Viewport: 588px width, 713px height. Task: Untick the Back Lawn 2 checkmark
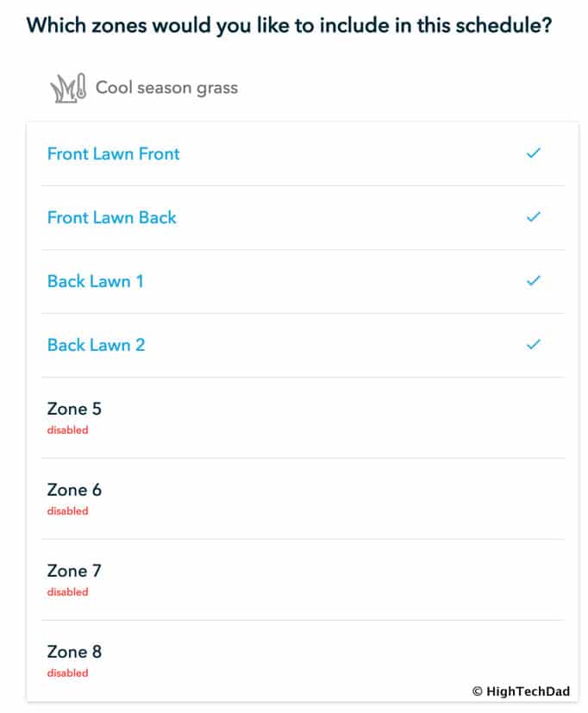point(534,345)
